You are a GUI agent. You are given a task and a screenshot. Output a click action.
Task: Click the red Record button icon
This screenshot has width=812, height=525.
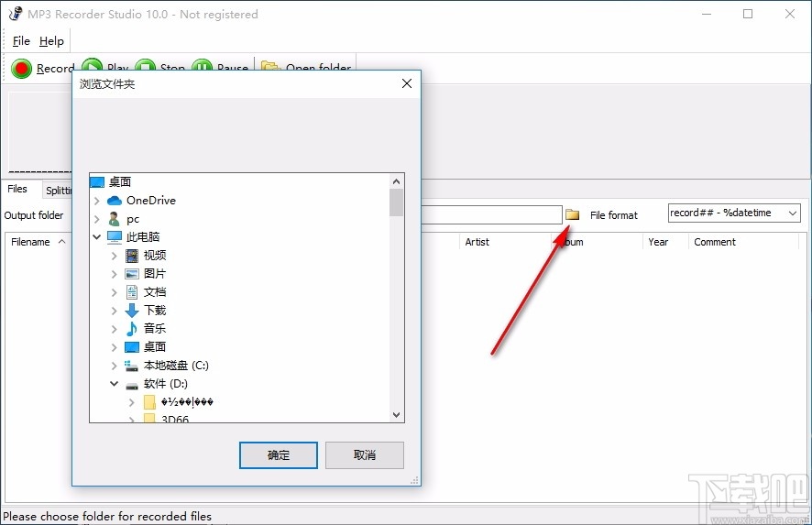point(22,69)
